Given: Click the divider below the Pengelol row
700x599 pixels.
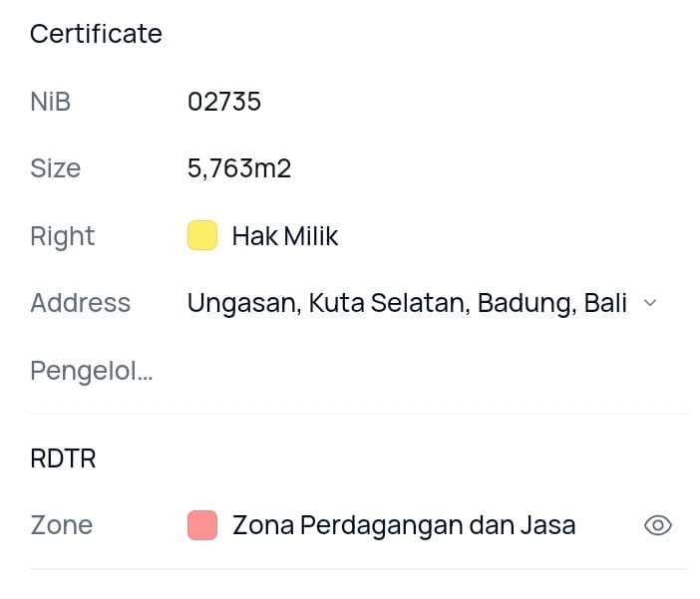Looking at the screenshot, I should [x=359, y=414].
